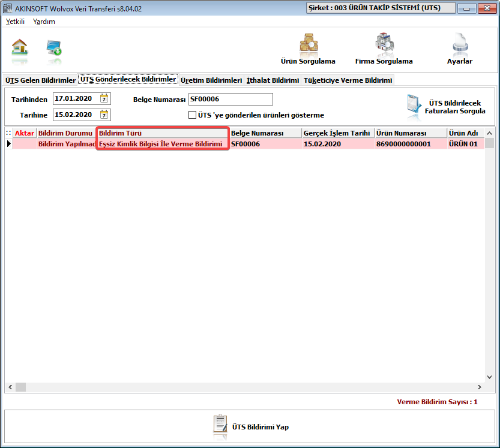
Task: Click the horizontal scrollbar right arrow
Action: (479, 387)
